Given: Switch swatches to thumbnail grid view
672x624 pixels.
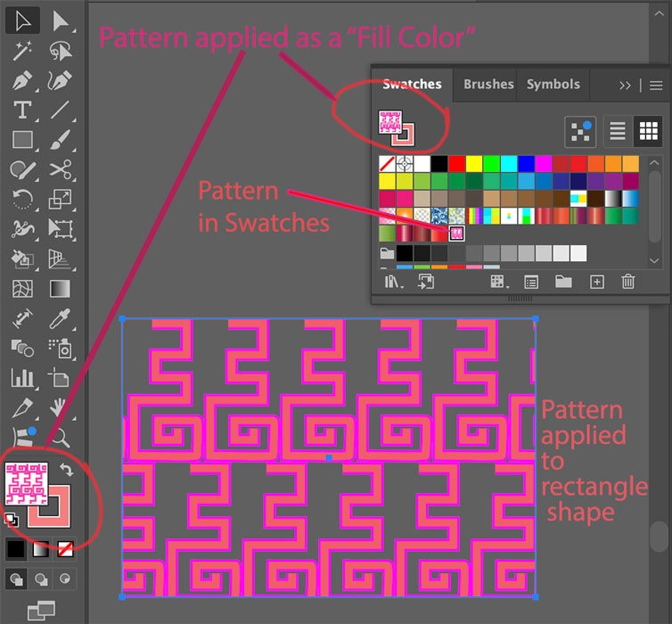Looking at the screenshot, I should (x=648, y=132).
